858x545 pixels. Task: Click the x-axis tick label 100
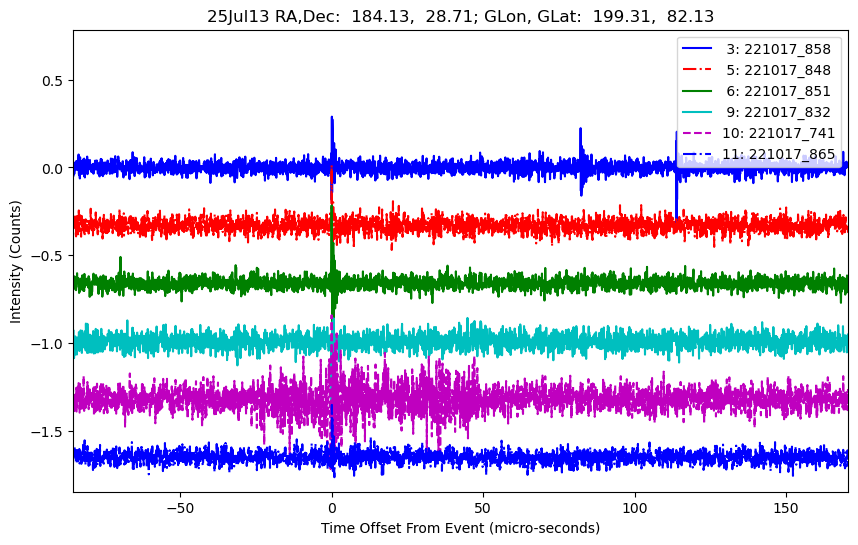coord(634,507)
